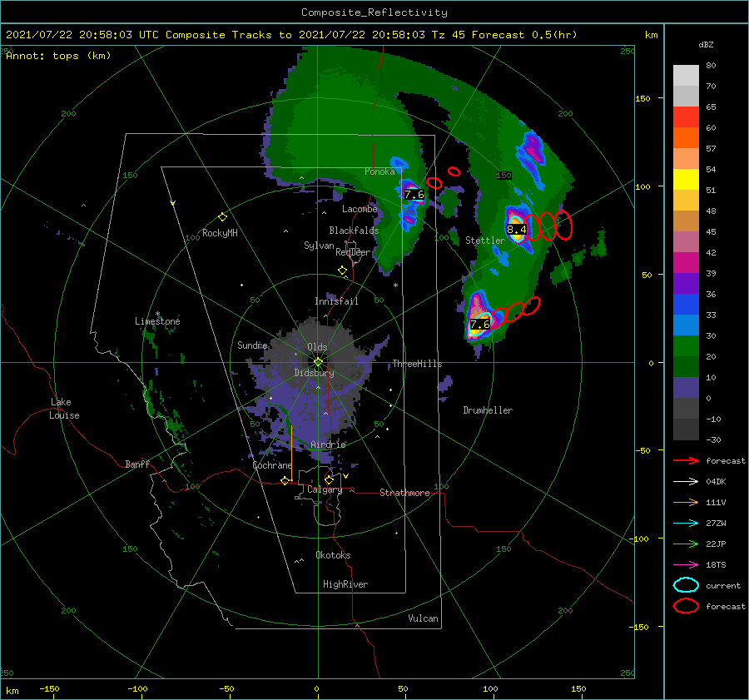Click the Limestone label
This screenshot has height=700, width=749.
pyautogui.click(x=157, y=321)
